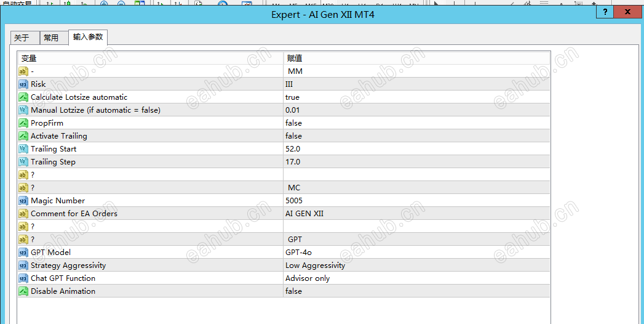
Task: Select the Trailing Step value 17.0
Action: point(293,162)
